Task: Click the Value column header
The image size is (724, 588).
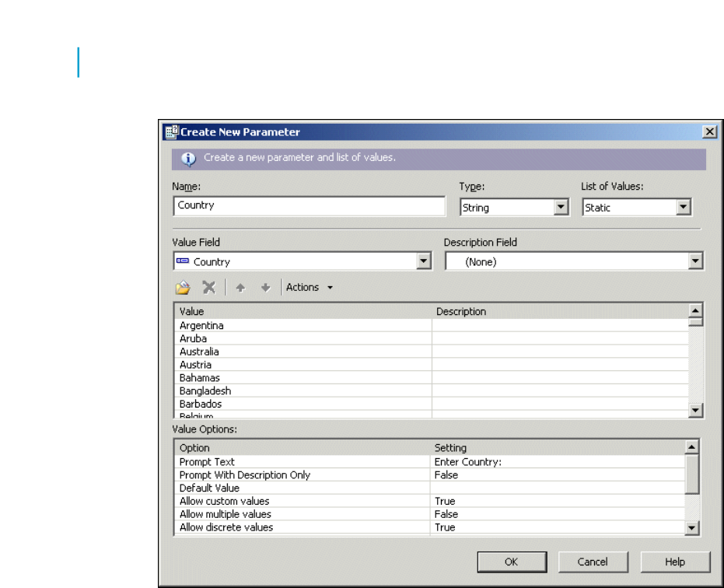Action: (x=303, y=311)
